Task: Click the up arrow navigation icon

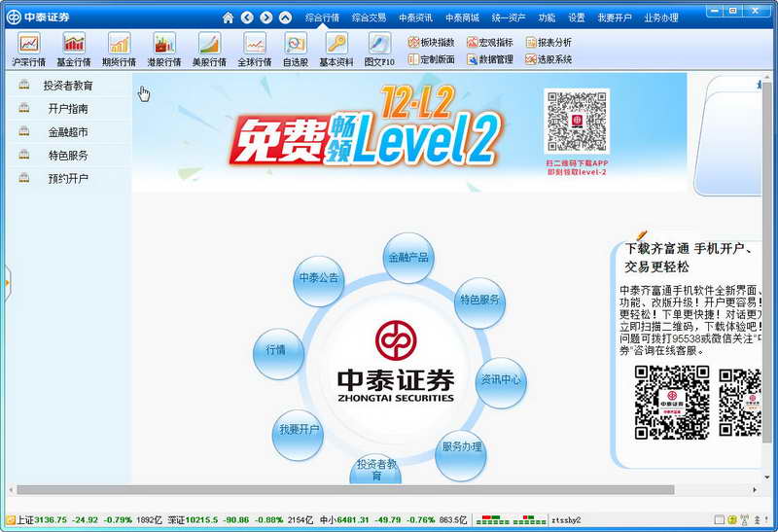Action: click(285, 18)
